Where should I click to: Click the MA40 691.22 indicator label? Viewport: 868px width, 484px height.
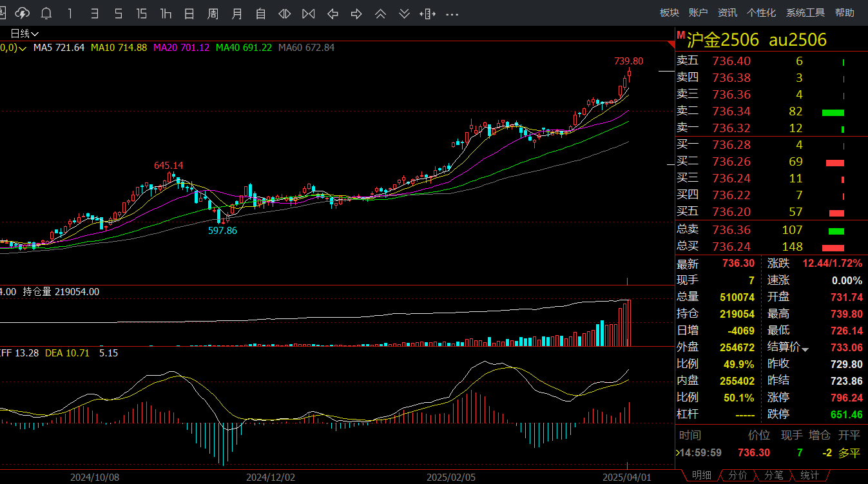click(244, 48)
